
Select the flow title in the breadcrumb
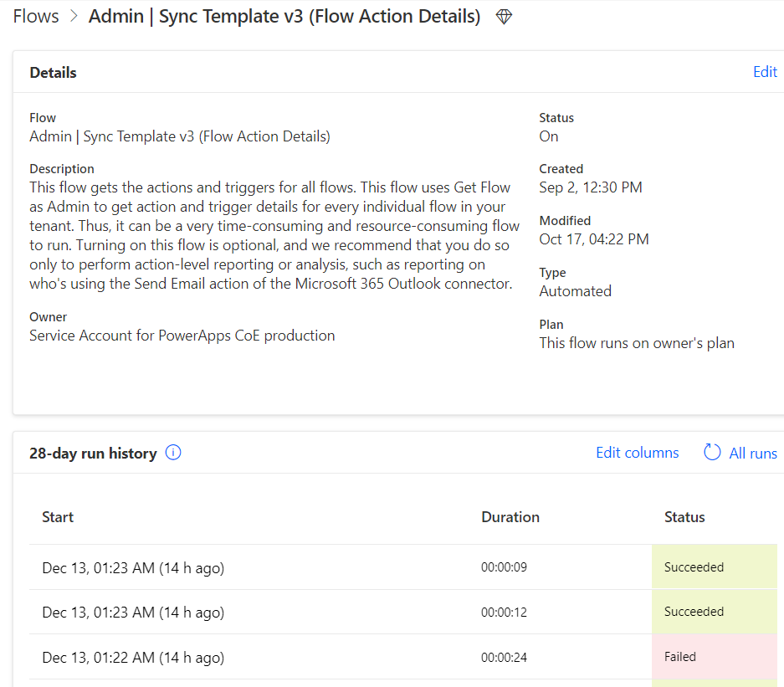pos(282,16)
